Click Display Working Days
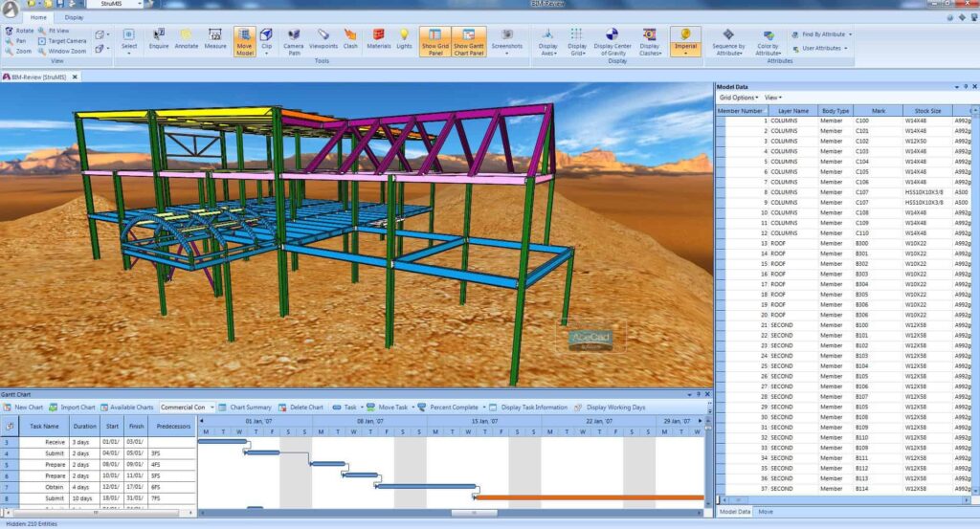The height and width of the screenshot is (529, 980). (610, 408)
